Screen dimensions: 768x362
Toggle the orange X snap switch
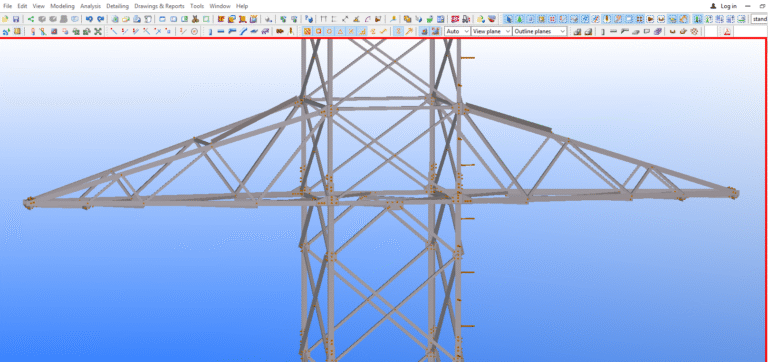351,31
